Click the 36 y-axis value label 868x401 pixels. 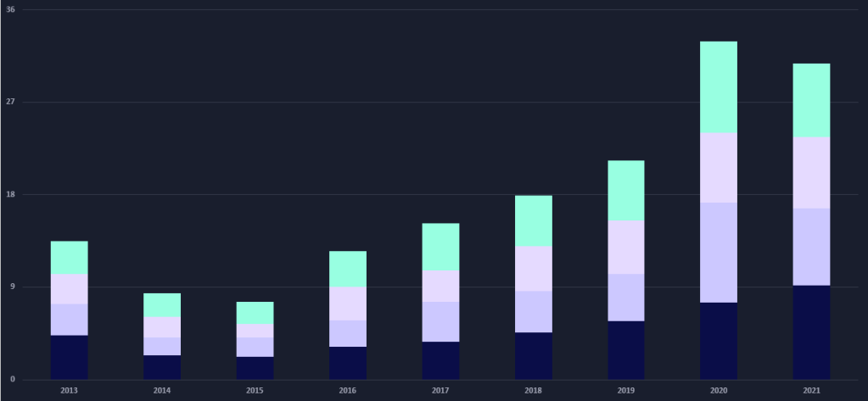click(x=10, y=9)
